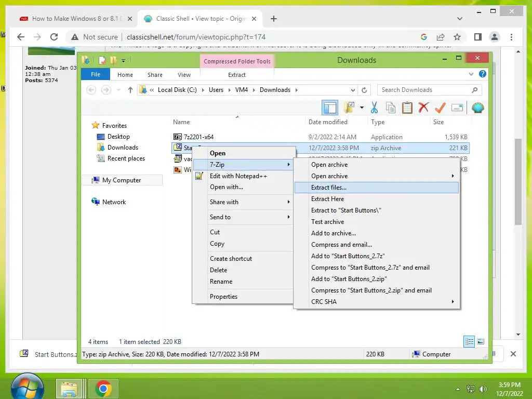Click the Chrome address bar URL
The image size is (532, 399).
196,37
